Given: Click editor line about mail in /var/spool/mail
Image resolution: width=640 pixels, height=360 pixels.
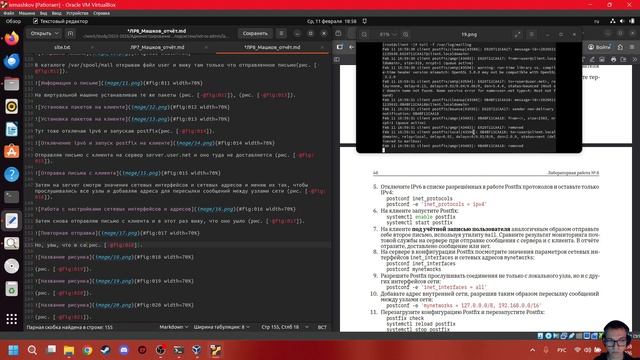Looking at the screenshot, I should (176, 68).
